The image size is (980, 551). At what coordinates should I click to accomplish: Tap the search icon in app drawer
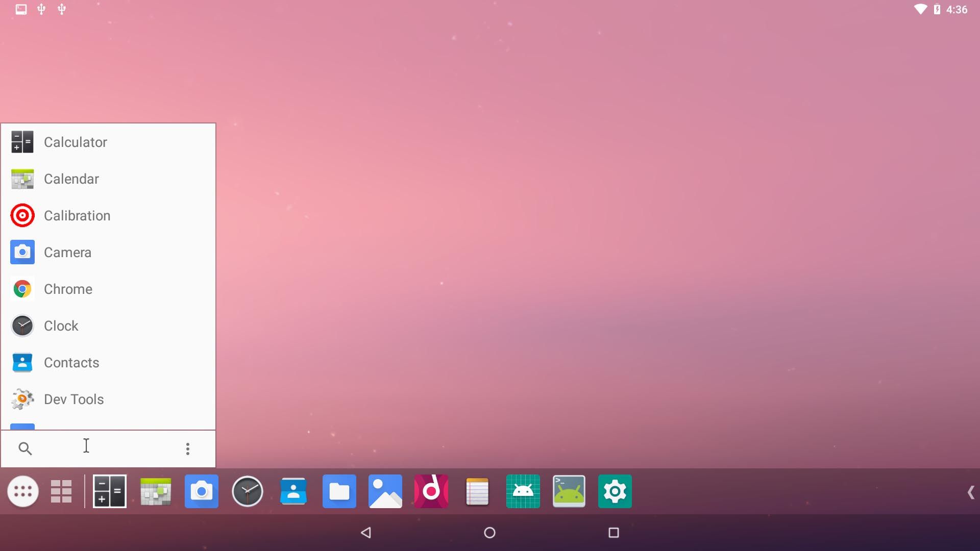pyautogui.click(x=25, y=447)
